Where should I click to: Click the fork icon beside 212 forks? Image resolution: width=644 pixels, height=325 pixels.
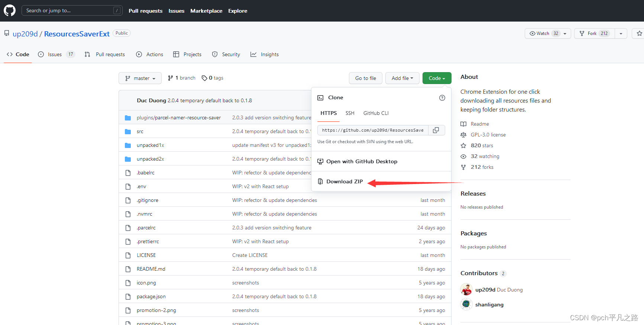pos(463,167)
